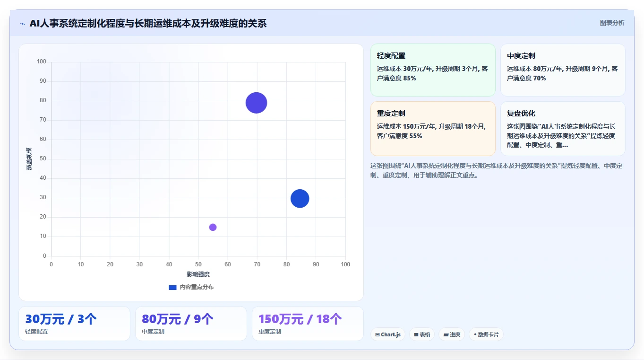Screen dimensions: 644x360
Task: Select the large indigo bubble in the chart
Action: click(257, 103)
